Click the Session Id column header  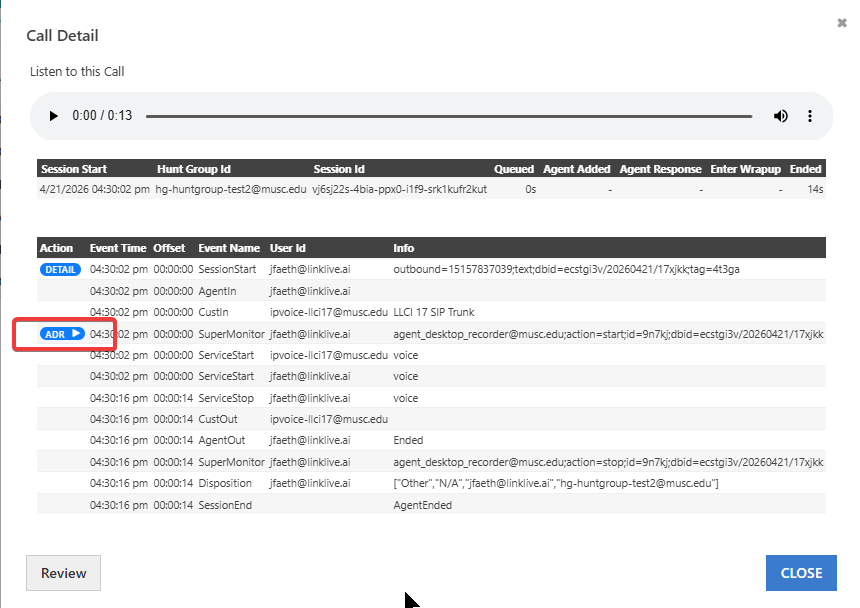(339, 169)
